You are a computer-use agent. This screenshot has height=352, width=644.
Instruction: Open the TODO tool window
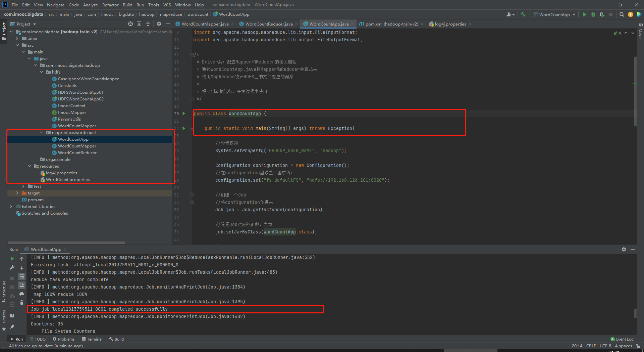[38, 339]
